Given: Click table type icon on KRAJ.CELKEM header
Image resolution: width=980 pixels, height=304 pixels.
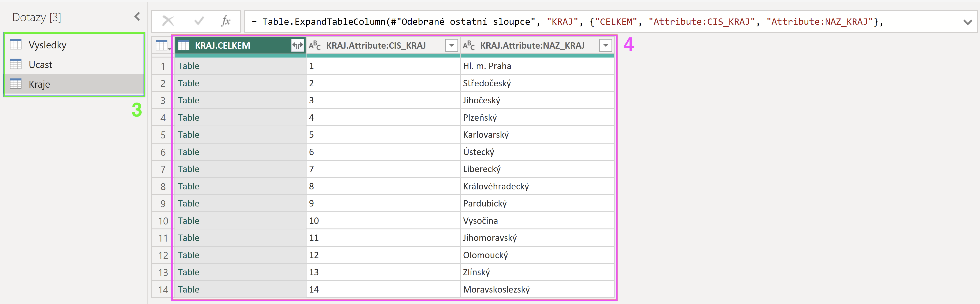Looking at the screenshot, I should click(184, 46).
